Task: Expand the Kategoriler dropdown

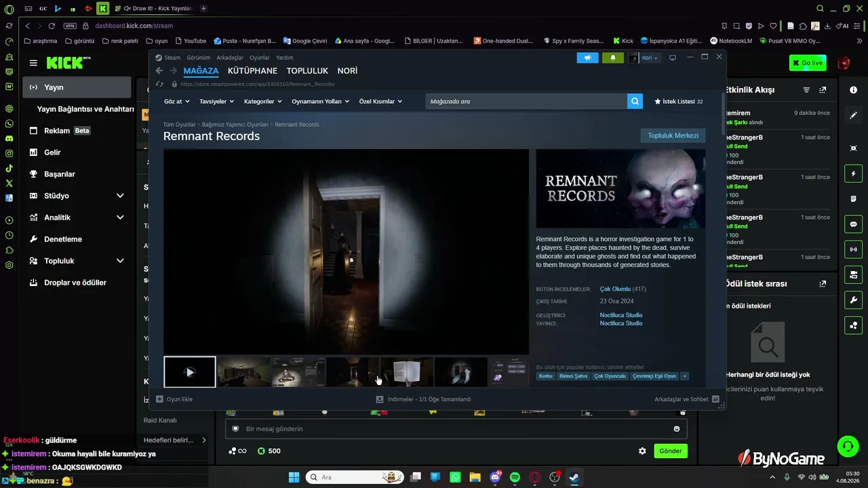Action: (x=262, y=102)
